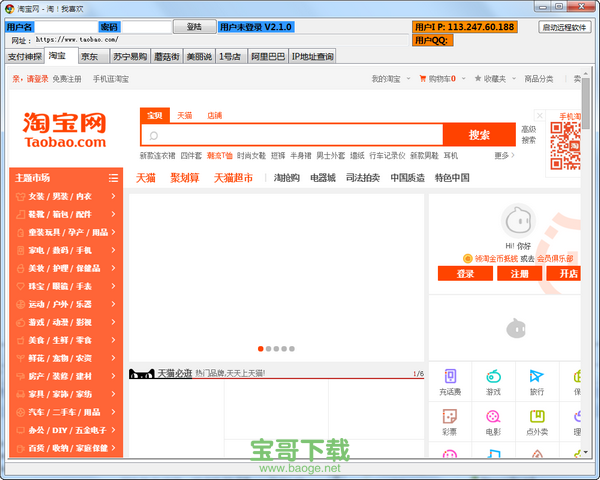Select the fourth carousel dot

284,349
